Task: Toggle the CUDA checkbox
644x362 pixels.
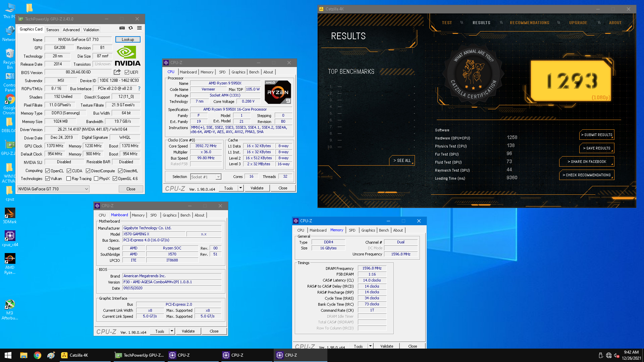Action: click(69, 171)
